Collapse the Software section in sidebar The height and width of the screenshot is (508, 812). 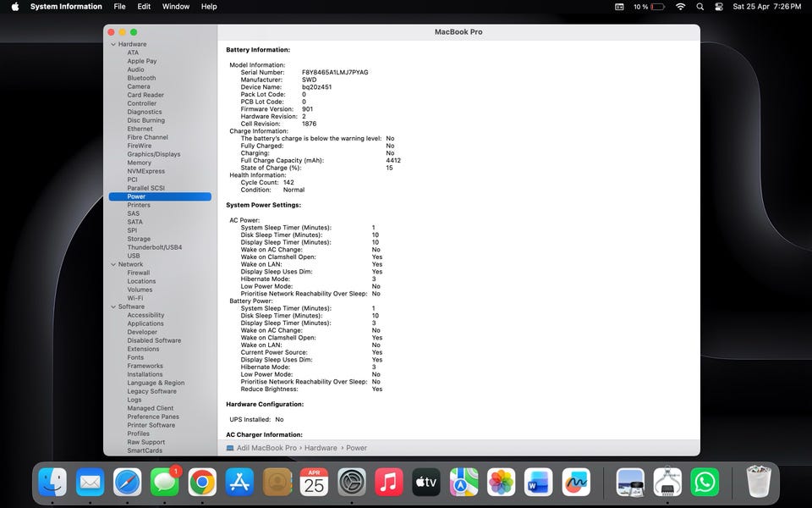[x=113, y=306]
